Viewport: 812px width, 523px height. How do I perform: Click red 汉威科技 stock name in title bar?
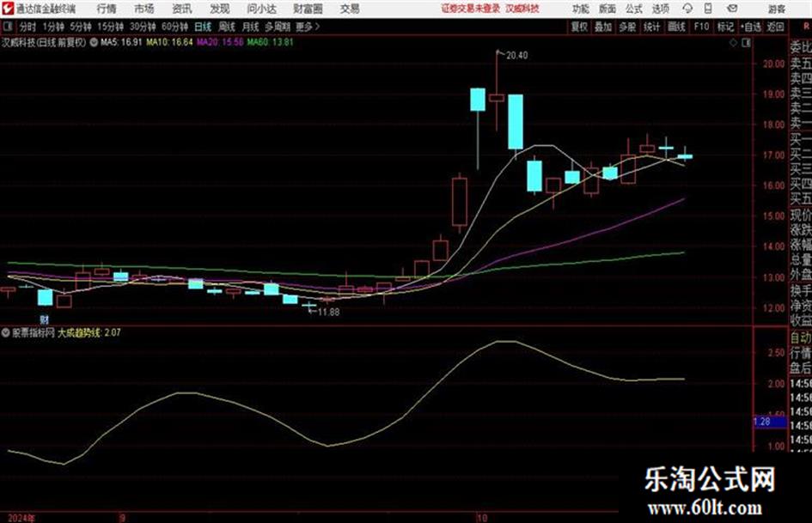pos(522,9)
